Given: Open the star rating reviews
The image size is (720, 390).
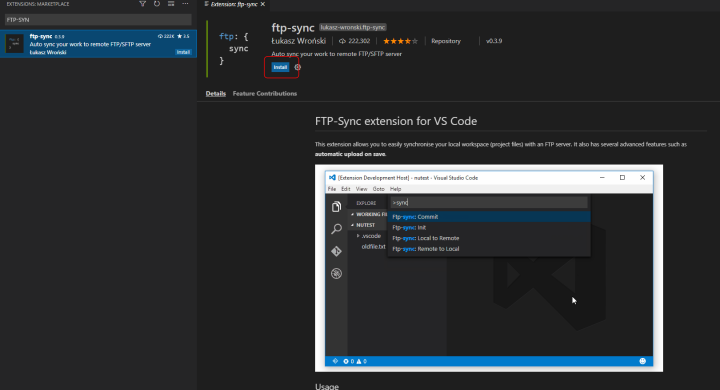Looking at the screenshot, I should pyautogui.click(x=400, y=41).
